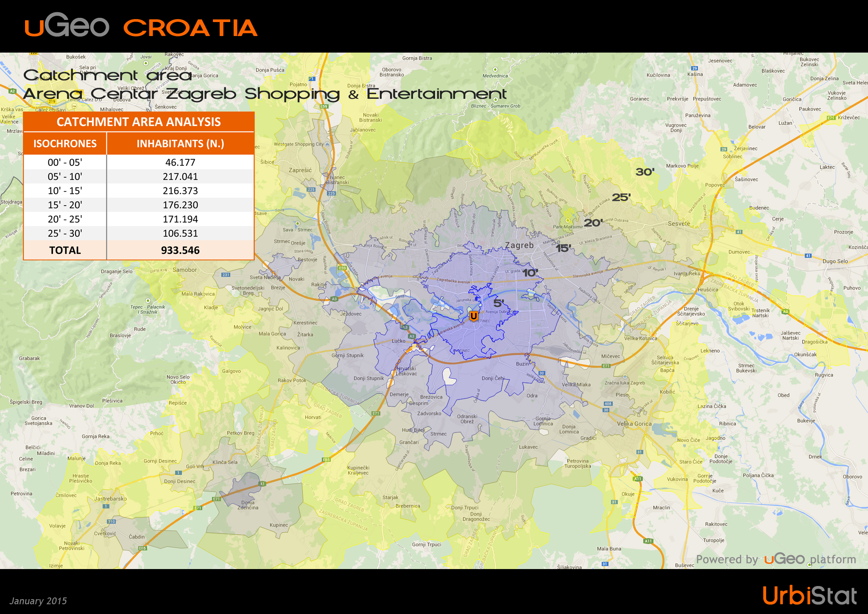The width and height of the screenshot is (868, 614).
Task: Click the TOTAL row label
Action: 65,250
